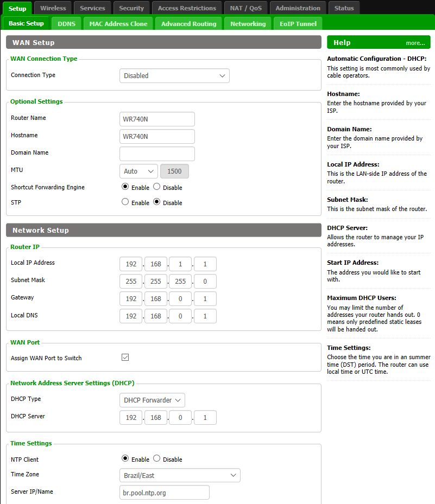Click Subnet Mask third octet field
Image resolution: width=435 pixels, height=504 pixels.
click(x=180, y=282)
